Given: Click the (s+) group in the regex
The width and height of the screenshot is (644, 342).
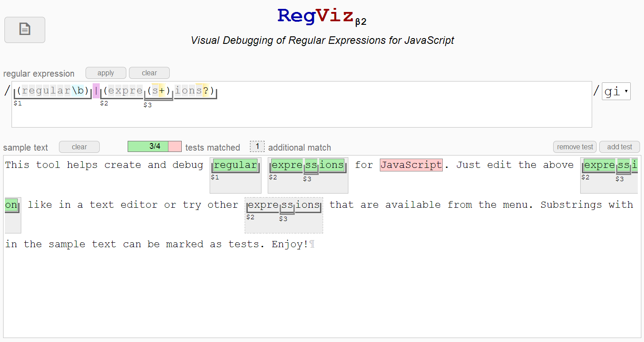Looking at the screenshot, I should pos(158,91).
